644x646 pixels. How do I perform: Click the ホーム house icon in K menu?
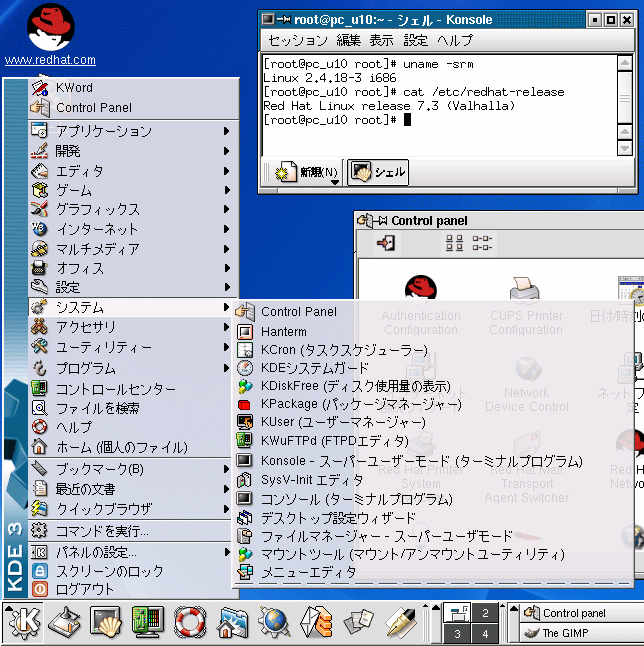point(40,447)
